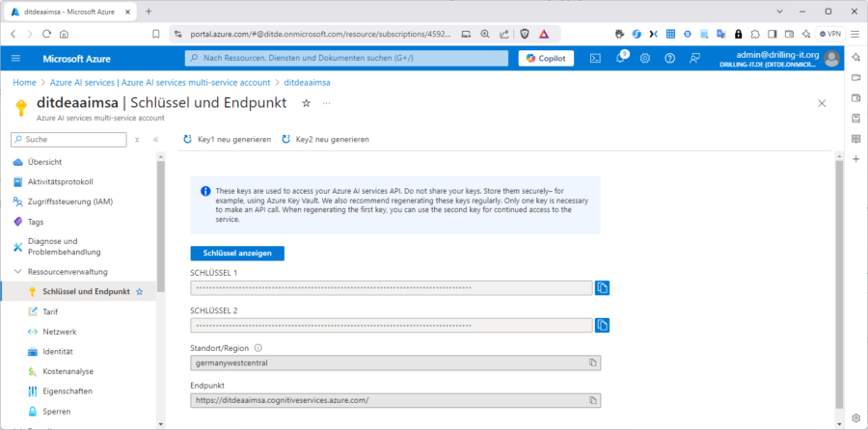Toggle the browser sidebar panel icon
Screen dimensions: 868x430
(773, 34)
